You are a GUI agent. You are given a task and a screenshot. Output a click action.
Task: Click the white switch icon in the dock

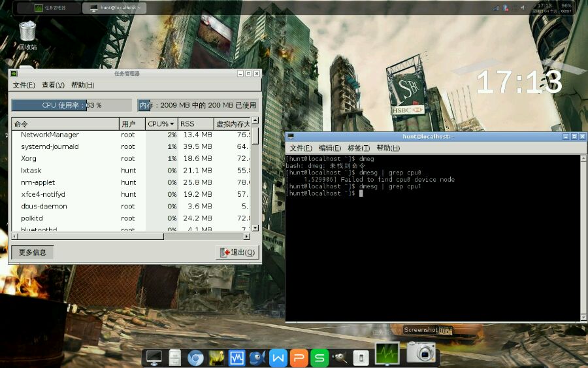361,358
